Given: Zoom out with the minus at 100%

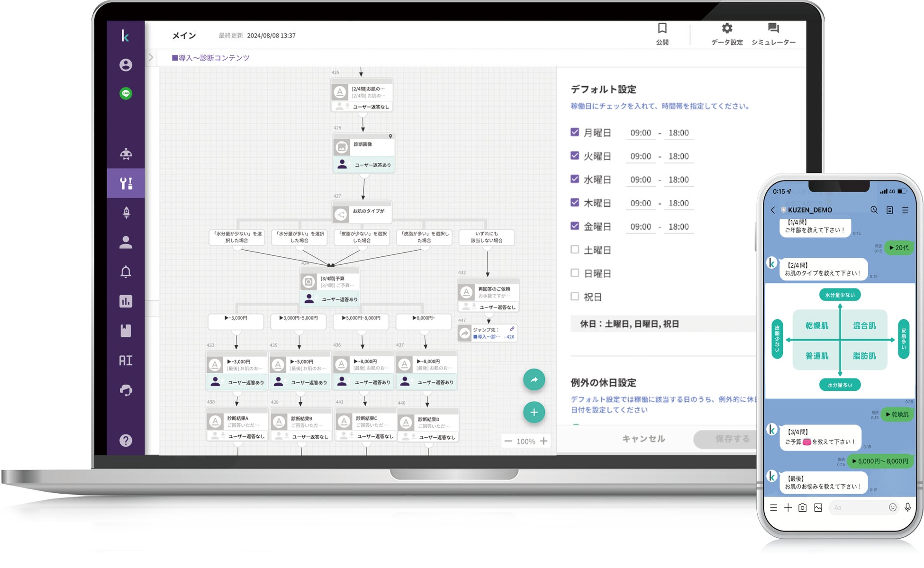Looking at the screenshot, I should pyautogui.click(x=508, y=441).
